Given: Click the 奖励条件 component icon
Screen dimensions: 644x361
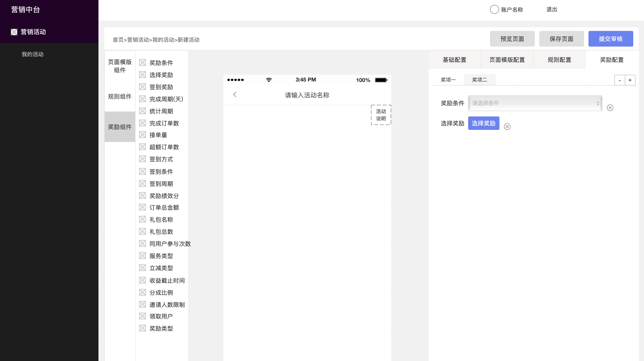Looking at the screenshot, I should click(143, 62).
